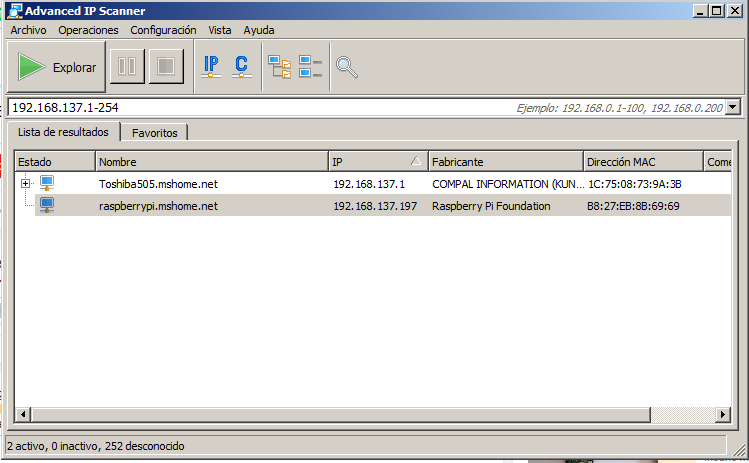Click the IP toolbar icon
This screenshot has height=463, width=749.
pyautogui.click(x=211, y=66)
